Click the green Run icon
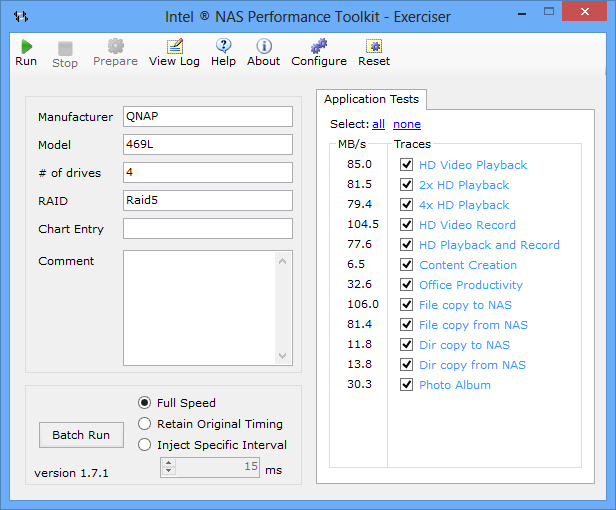The image size is (616, 510). point(26,47)
